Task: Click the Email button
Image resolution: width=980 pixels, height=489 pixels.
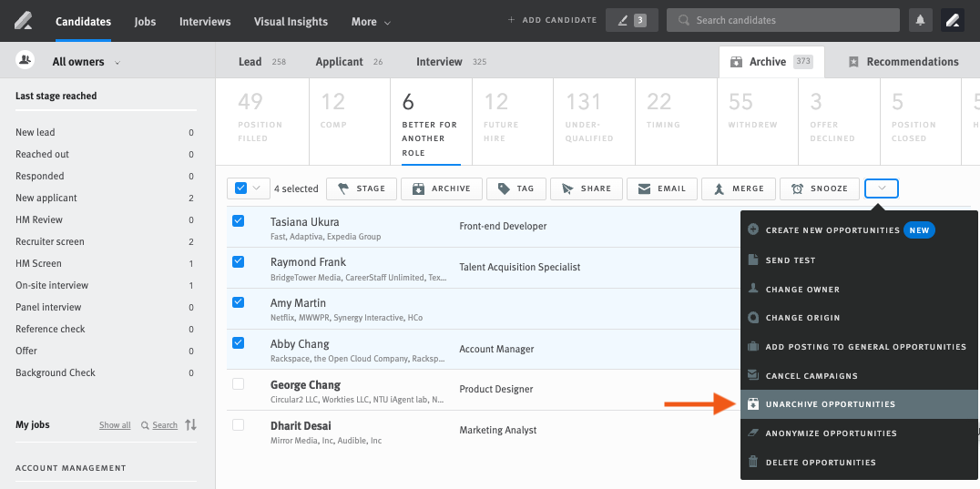Action: point(662,188)
